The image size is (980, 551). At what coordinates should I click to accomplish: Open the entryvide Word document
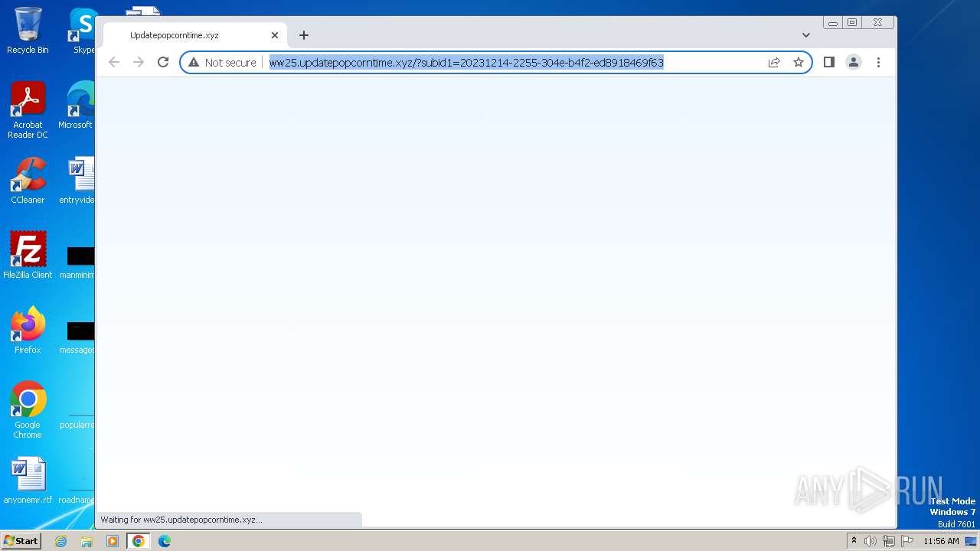(x=78, y=181)
